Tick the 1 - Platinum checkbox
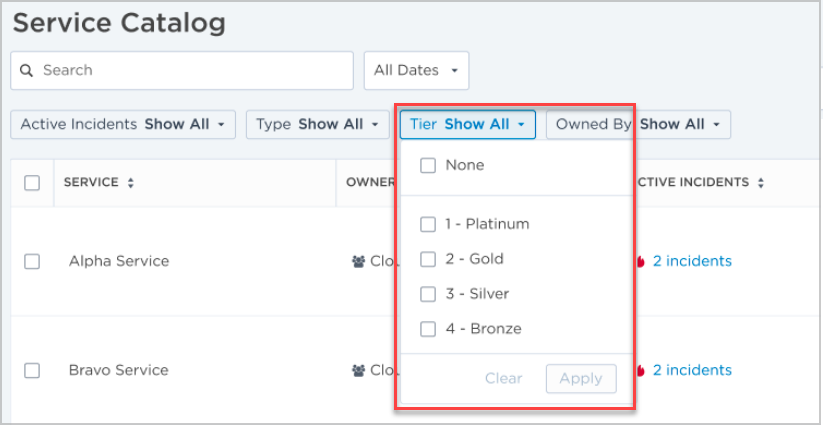Screen dimensions: 823x425 point(428,225)
